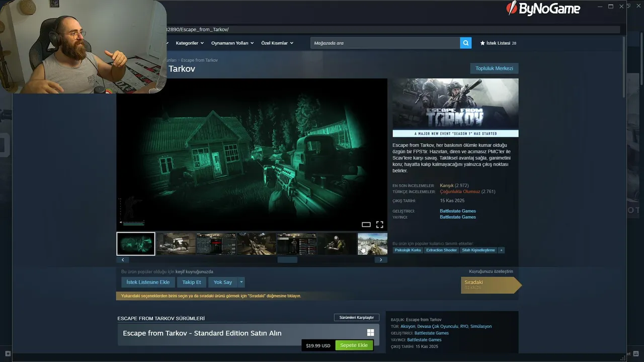
Task: Expand the Oynamanın Yolları menu
Action: (232, 43)
